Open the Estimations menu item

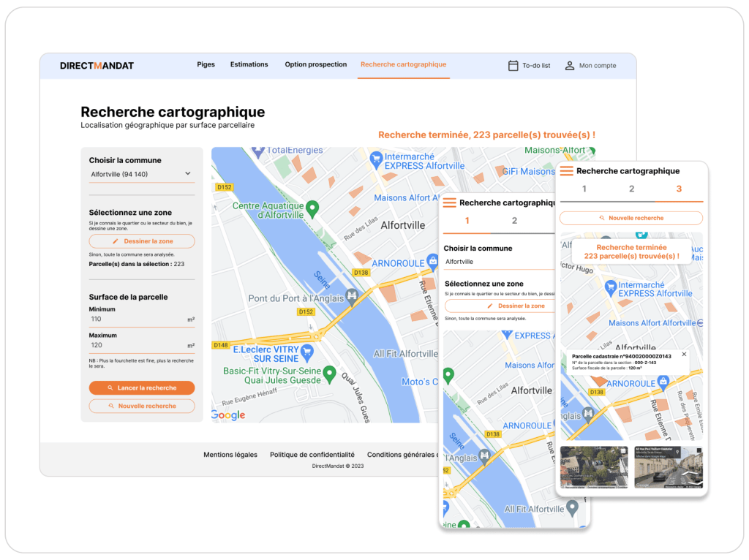pyautogui.click(x=249, y=64)
